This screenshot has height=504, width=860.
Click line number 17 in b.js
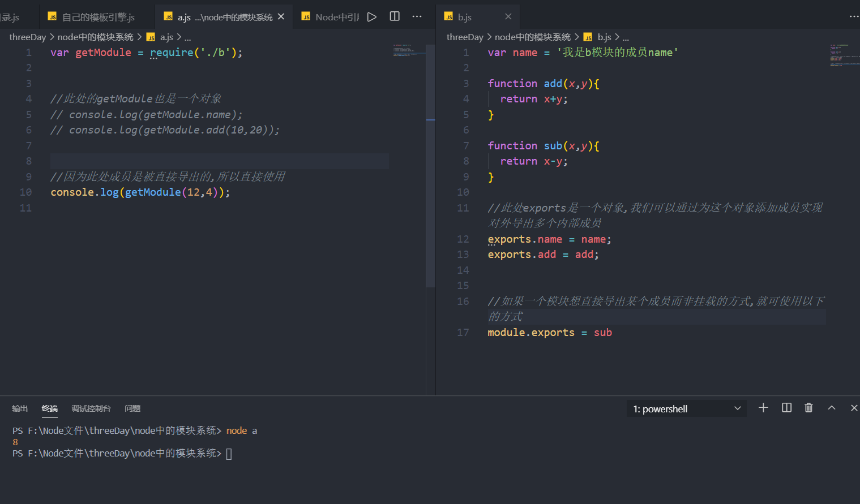[463, 332]
